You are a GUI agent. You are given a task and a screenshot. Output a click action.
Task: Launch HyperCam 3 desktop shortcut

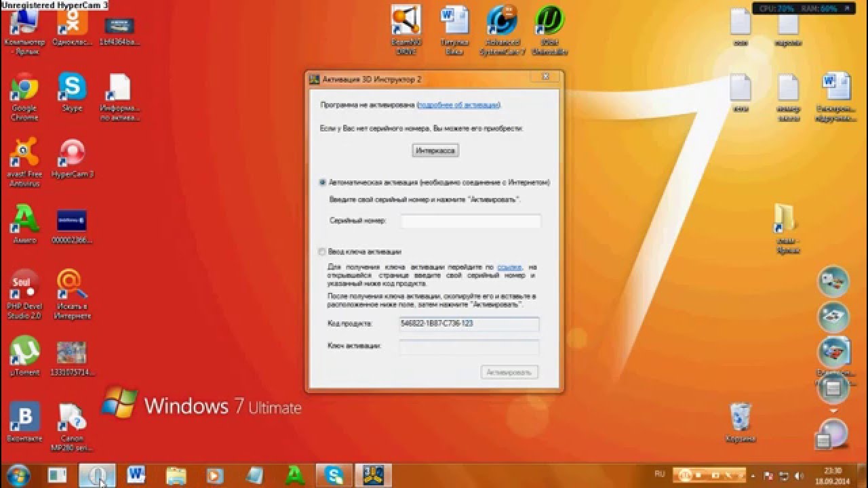coord(72,159)
